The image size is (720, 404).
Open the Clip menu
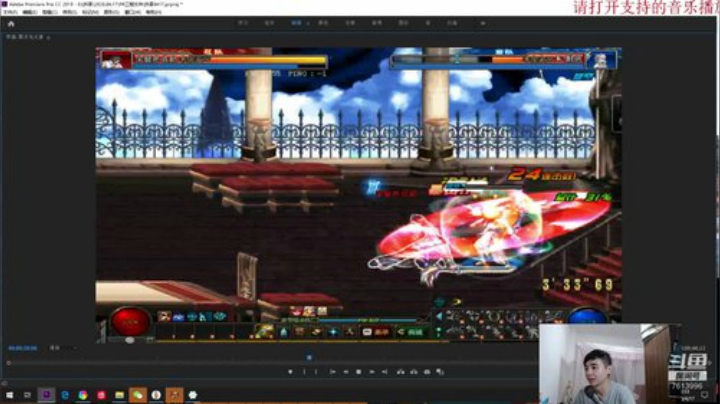pyautogui.click(x=50, y=12)
